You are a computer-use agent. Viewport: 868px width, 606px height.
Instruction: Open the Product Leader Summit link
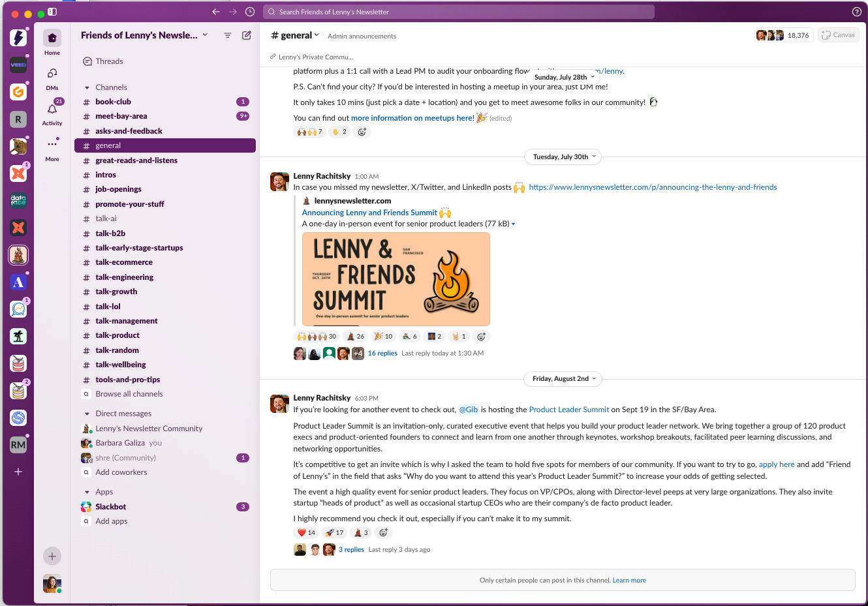click(569, 410)
